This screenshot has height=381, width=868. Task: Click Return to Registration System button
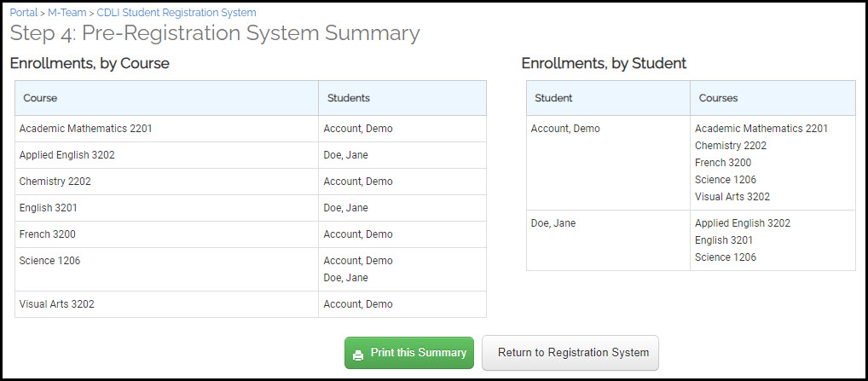coord(570,353)
